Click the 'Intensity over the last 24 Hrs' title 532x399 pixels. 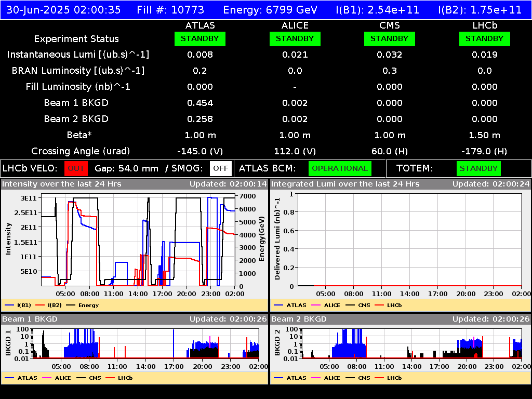pyautogui.click(x=62, y=184)
